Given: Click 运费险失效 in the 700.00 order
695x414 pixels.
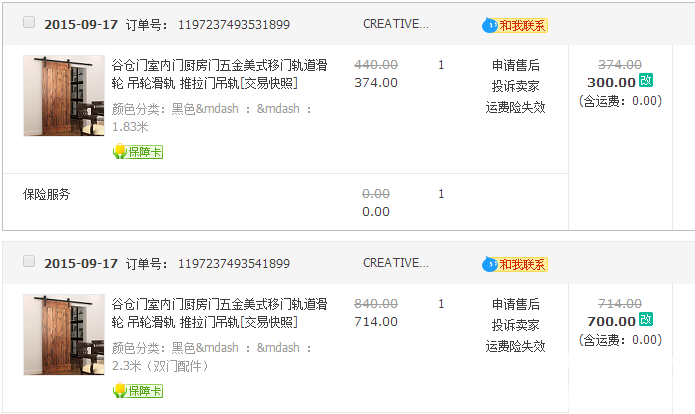Looking at the screenshot, I should [x=515, y=346].
